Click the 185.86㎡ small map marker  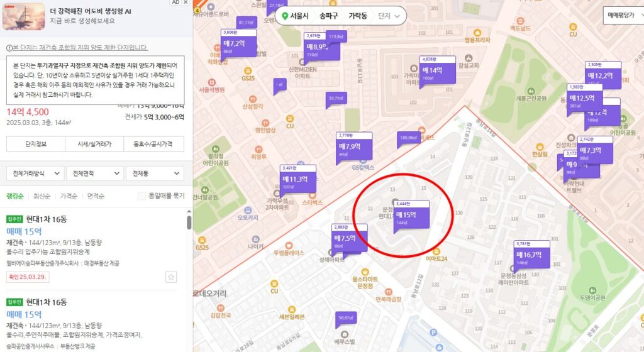pos(408,138)
